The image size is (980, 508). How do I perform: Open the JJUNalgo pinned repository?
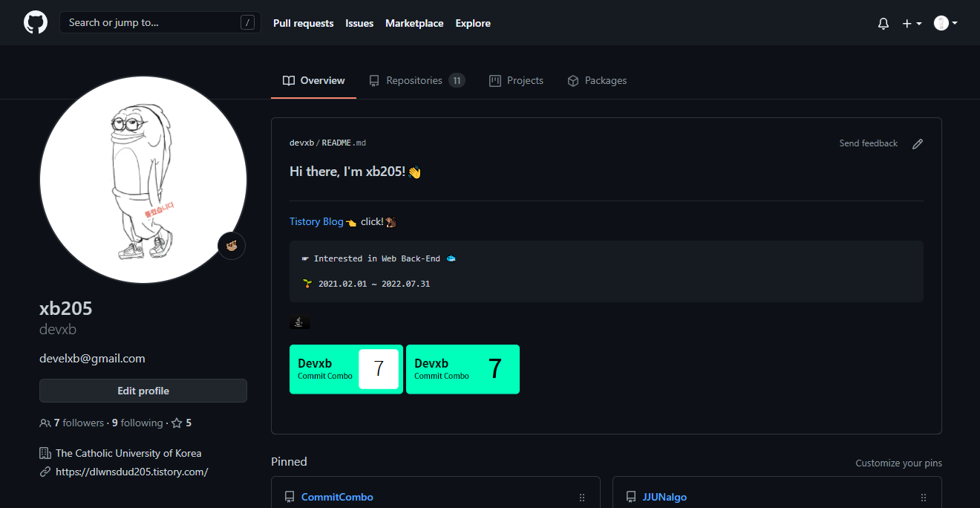[664, 497]
